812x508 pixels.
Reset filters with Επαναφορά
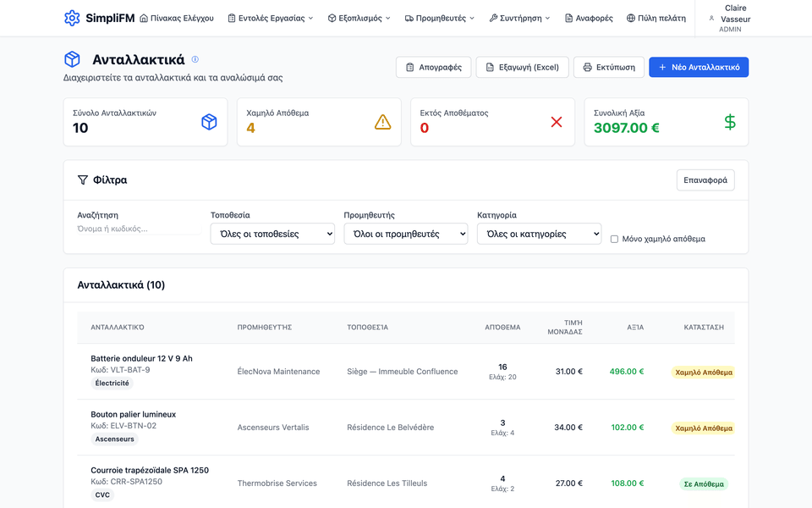tap(705, 179)
